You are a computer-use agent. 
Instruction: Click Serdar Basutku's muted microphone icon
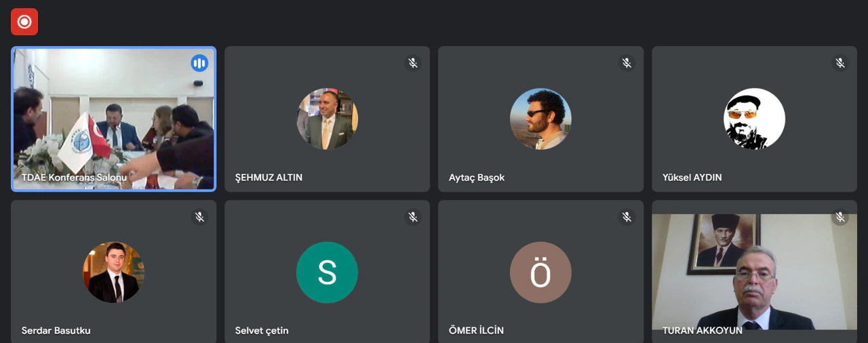(199, 217)
